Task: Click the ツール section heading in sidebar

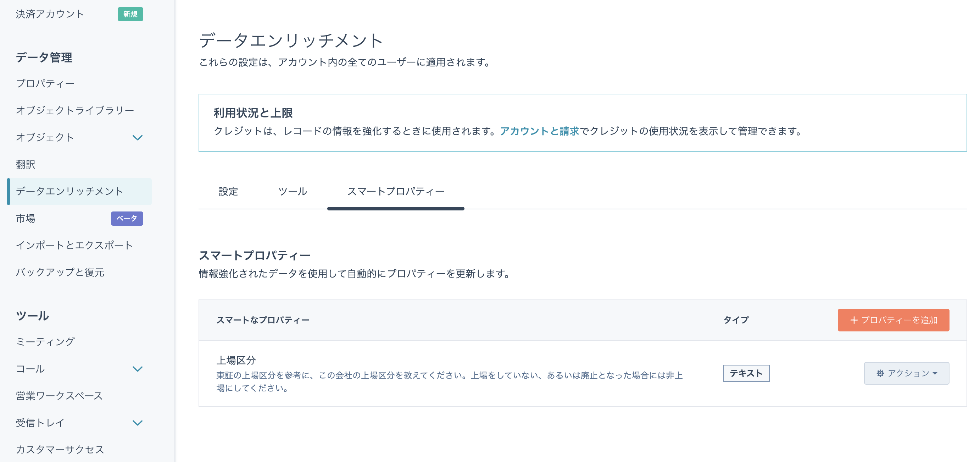Action: (x=32, y=316)
